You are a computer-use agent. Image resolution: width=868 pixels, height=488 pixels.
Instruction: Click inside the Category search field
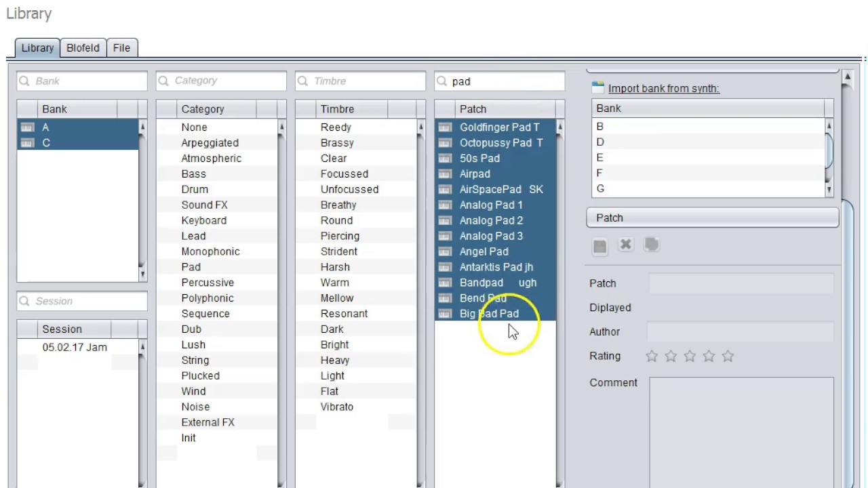point(222,81)
